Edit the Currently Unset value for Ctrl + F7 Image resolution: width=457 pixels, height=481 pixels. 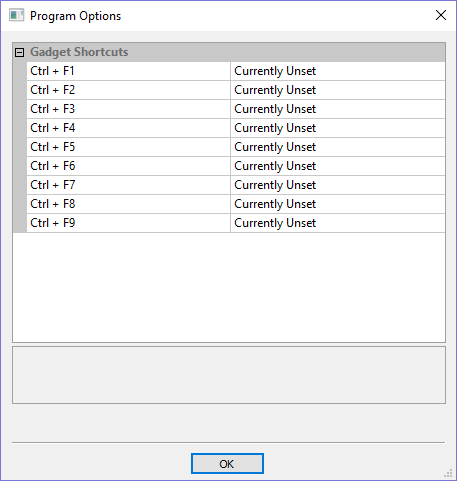[338, 185]
